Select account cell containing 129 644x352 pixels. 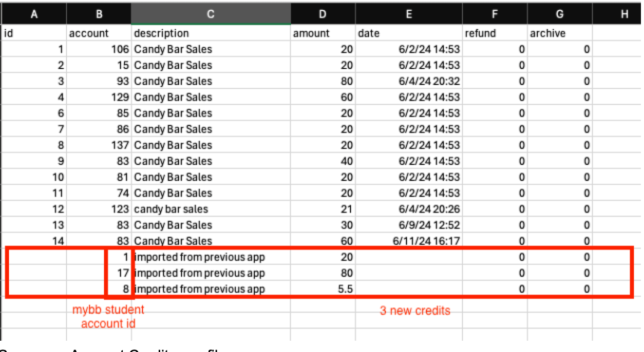[x=99, y=97]
